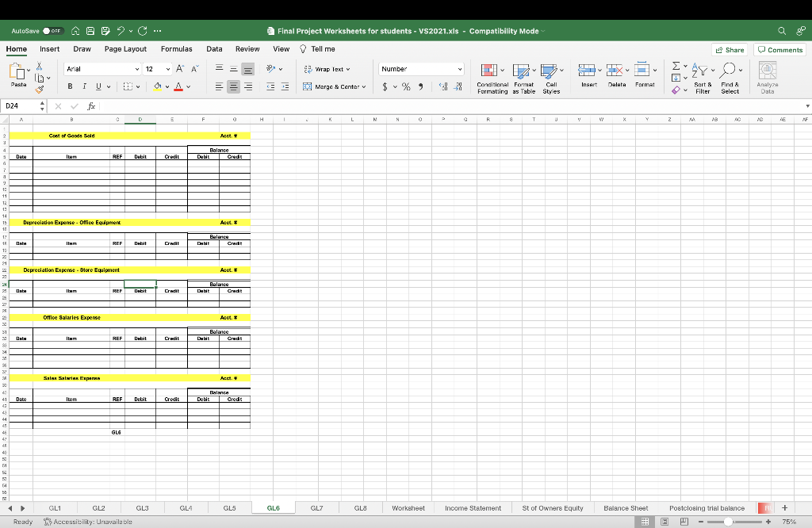The width and height of the screenshot is (812, 528).
Task: Click the Share button
Action: 730,50
